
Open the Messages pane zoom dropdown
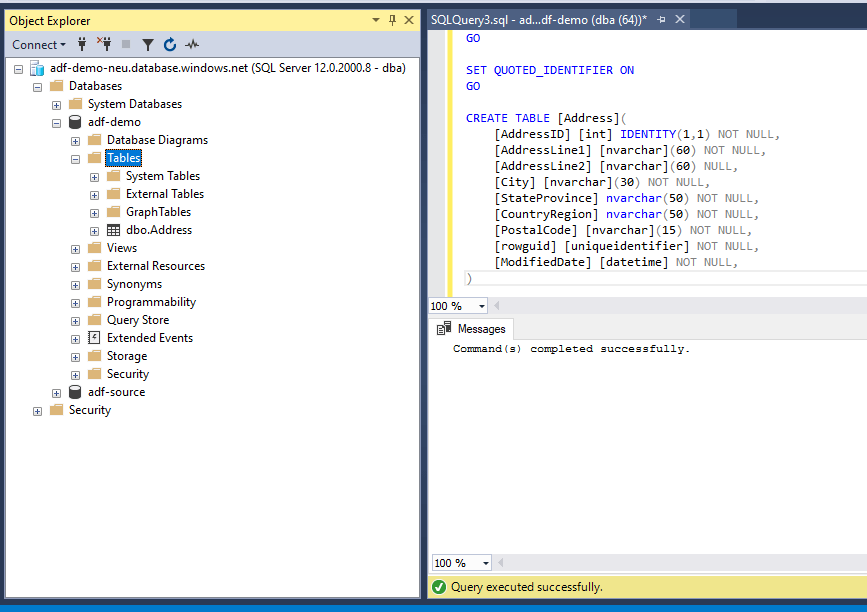point(486,563)
